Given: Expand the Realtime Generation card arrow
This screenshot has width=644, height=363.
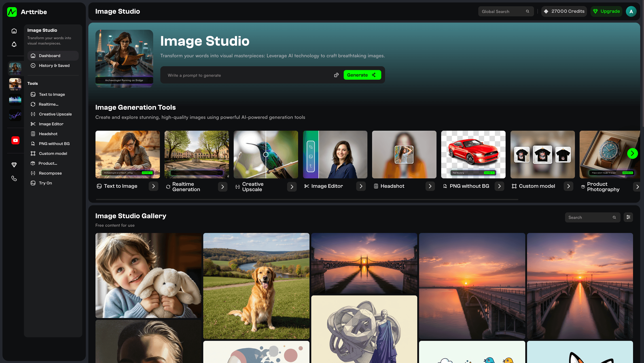Looking at the screenshot, I should coord(222,187).
